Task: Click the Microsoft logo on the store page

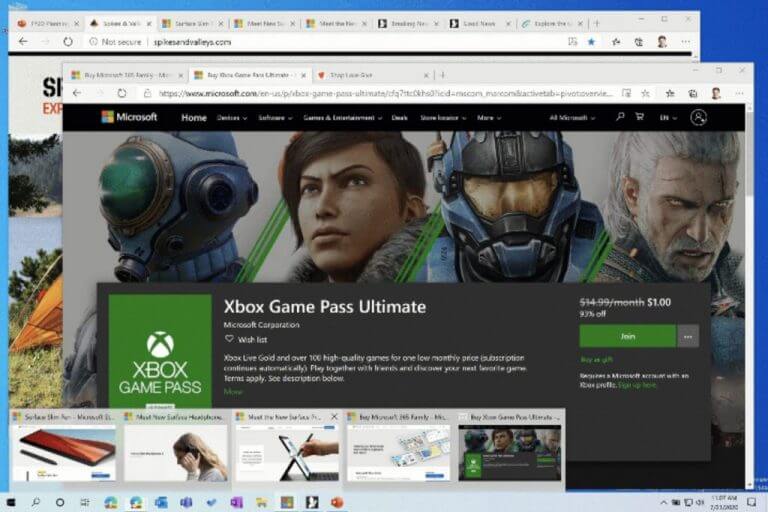Action: coord(129,117)
